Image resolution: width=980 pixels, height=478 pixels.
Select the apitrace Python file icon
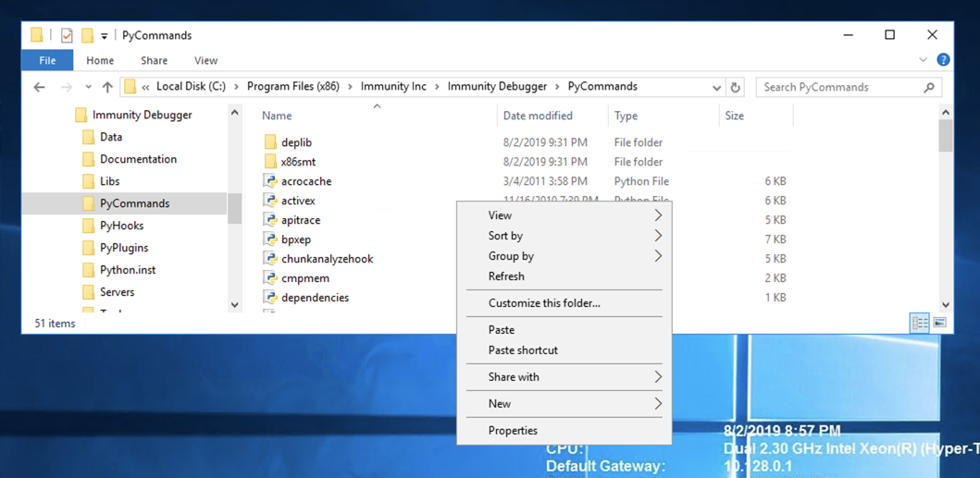[x=270, y=220]
